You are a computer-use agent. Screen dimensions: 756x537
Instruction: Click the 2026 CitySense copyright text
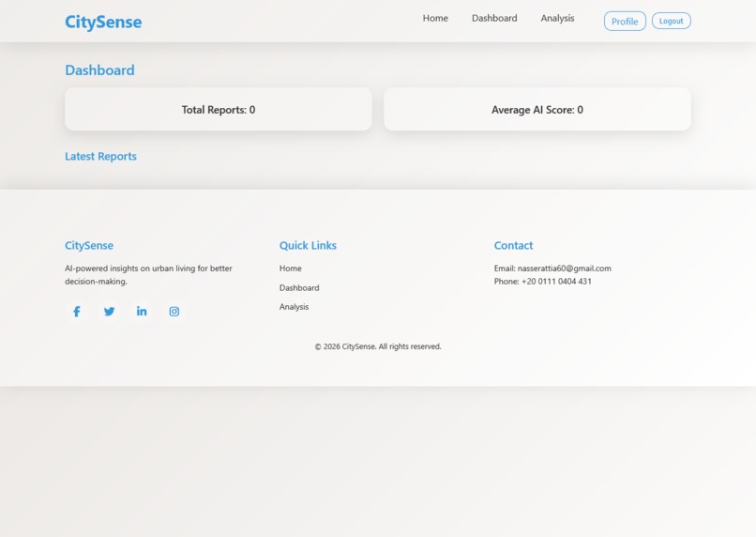[378, 346]
